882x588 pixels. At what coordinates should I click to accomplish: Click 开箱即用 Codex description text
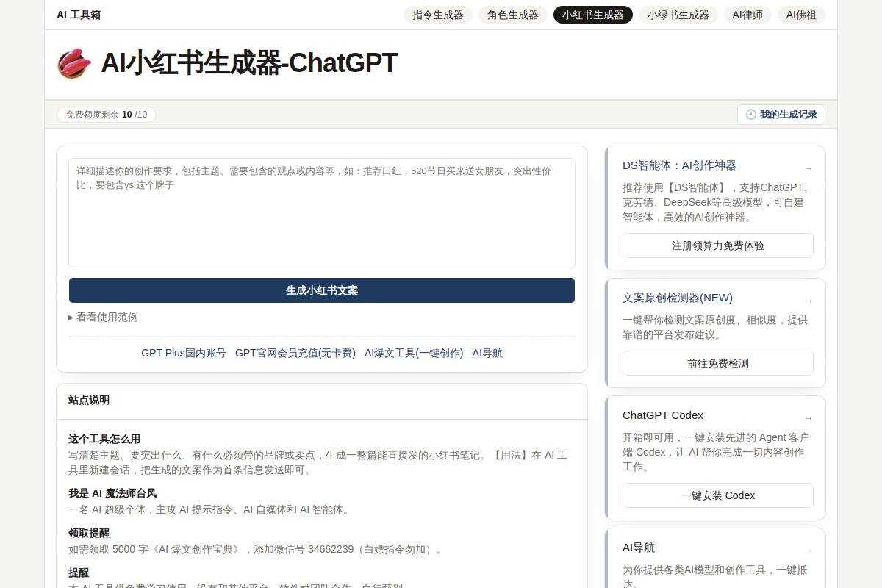716,452
